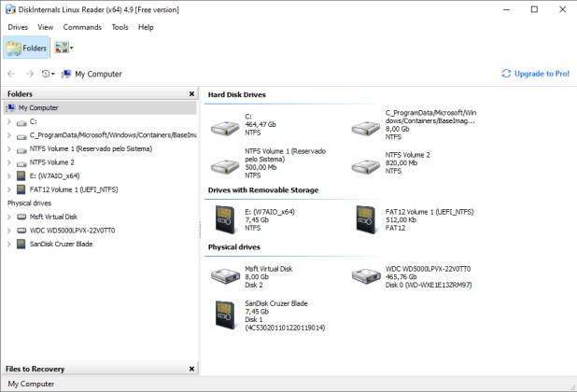The width and height of the screenshot is (577, 392).
Task: Expand the C: tree node
Action: (9, 121)
